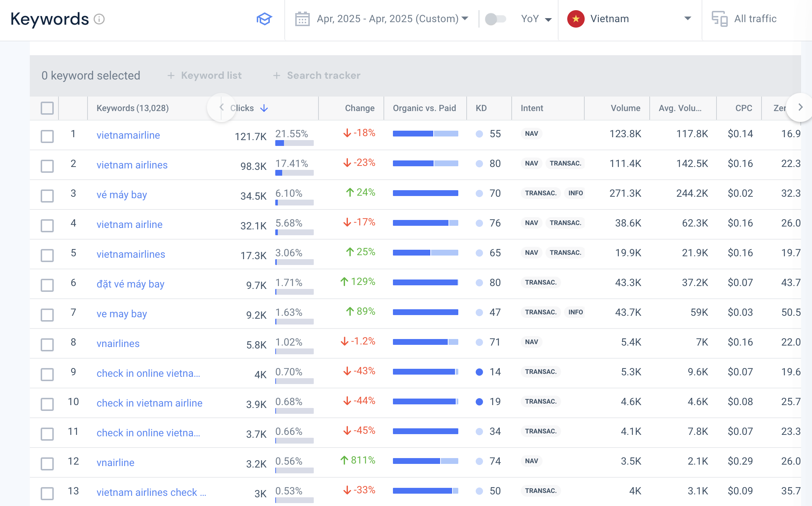Sort by the CPC column header

pos(744,108)
